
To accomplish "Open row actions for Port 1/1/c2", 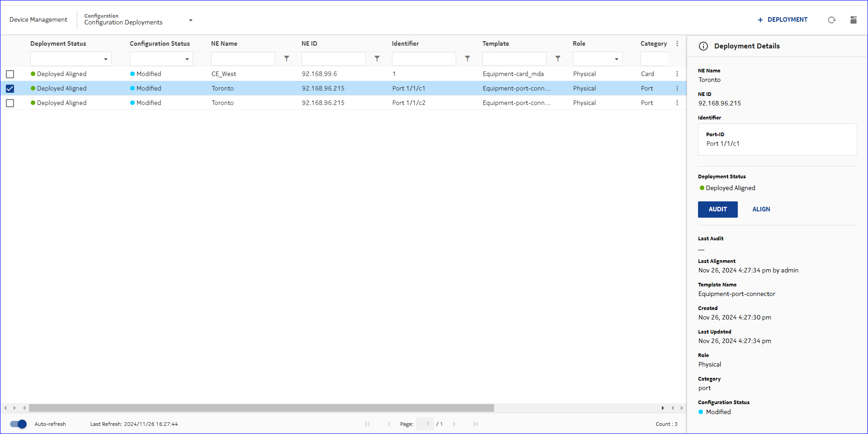I will pos(677,103).
